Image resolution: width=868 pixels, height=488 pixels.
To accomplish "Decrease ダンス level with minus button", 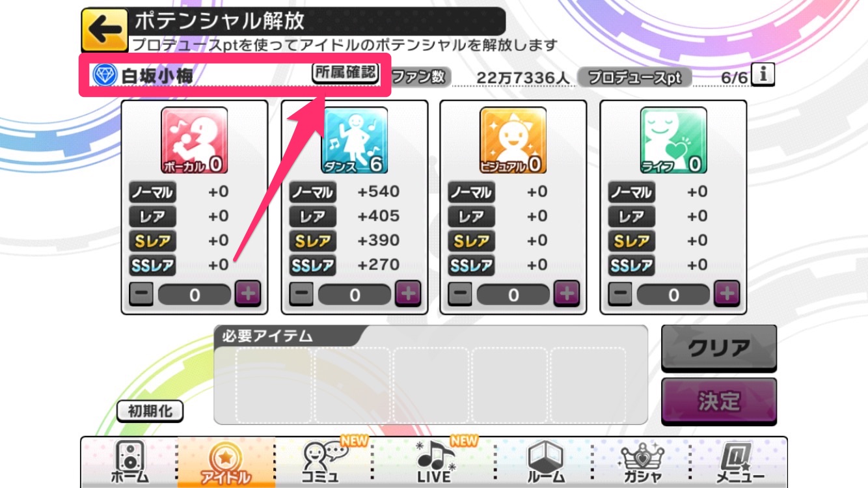I will pyautogui.click(x=301, y=295).
